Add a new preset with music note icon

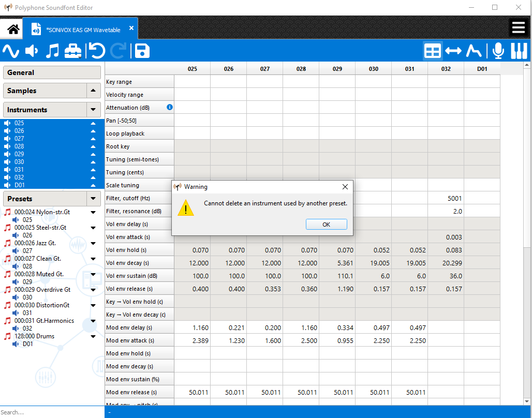(x=52, y=51)
